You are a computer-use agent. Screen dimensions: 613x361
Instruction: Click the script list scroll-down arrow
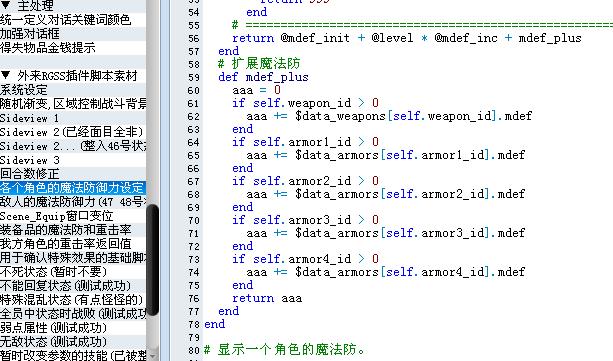click(x=152, y=355)
